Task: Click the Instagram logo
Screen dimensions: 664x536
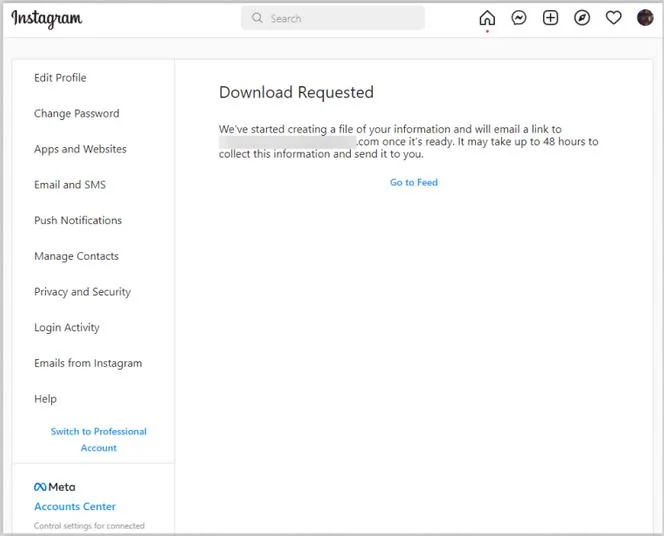Action: coord(47,19)
